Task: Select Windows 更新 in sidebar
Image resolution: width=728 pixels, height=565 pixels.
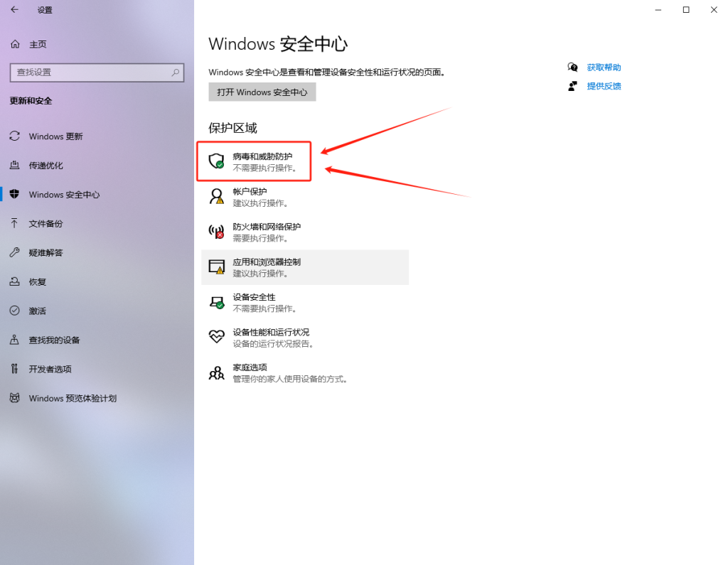Action: [x=55, y=136]
